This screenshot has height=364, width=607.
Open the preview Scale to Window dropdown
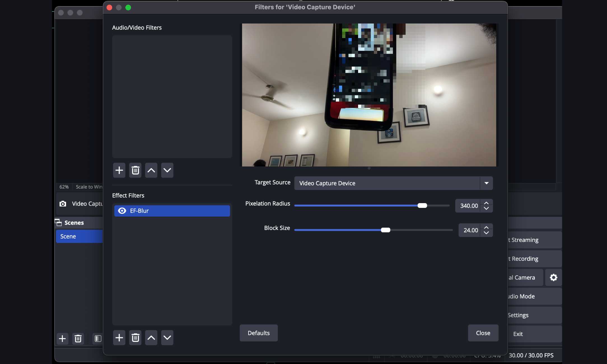point(88,187)
